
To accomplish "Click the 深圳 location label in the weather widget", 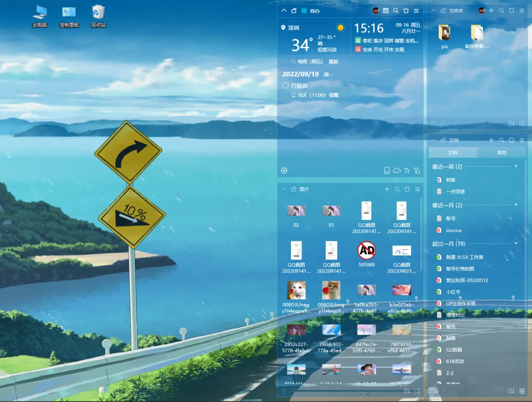I will pos(294,28).
